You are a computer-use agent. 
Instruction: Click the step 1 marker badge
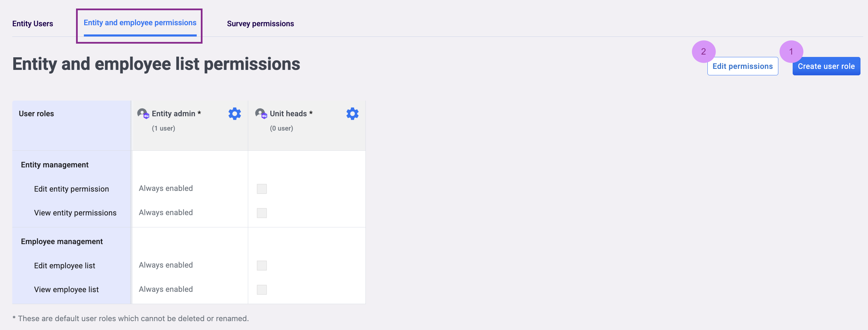791,51
